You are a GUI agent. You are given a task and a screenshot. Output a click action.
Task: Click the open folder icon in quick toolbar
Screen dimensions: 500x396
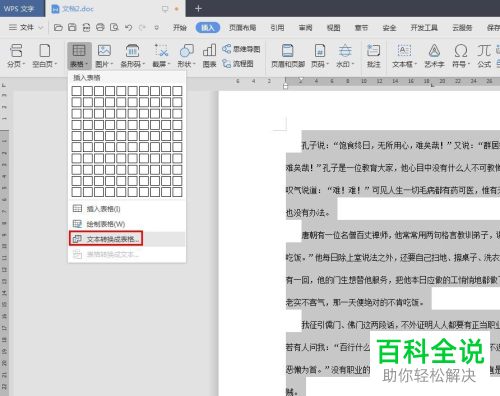click(x=58, y=27)
